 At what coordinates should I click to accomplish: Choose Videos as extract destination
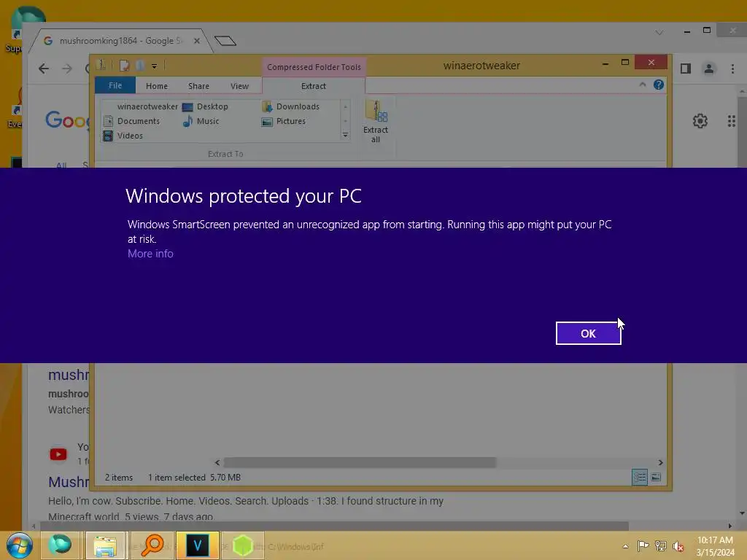[x=123, y=136]
